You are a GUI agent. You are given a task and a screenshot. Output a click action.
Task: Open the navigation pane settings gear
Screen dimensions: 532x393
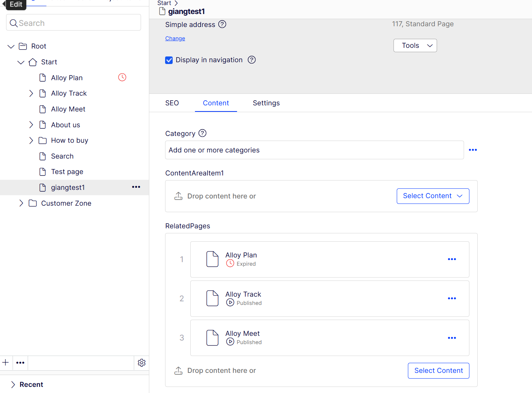[142, 363]
